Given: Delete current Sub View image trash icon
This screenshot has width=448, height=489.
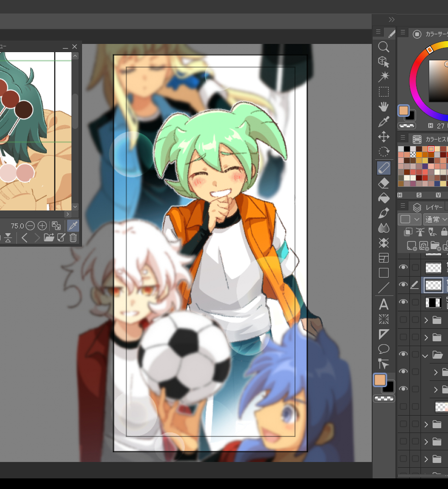Looking at the screenshot, I should click(x=73, y=238).
